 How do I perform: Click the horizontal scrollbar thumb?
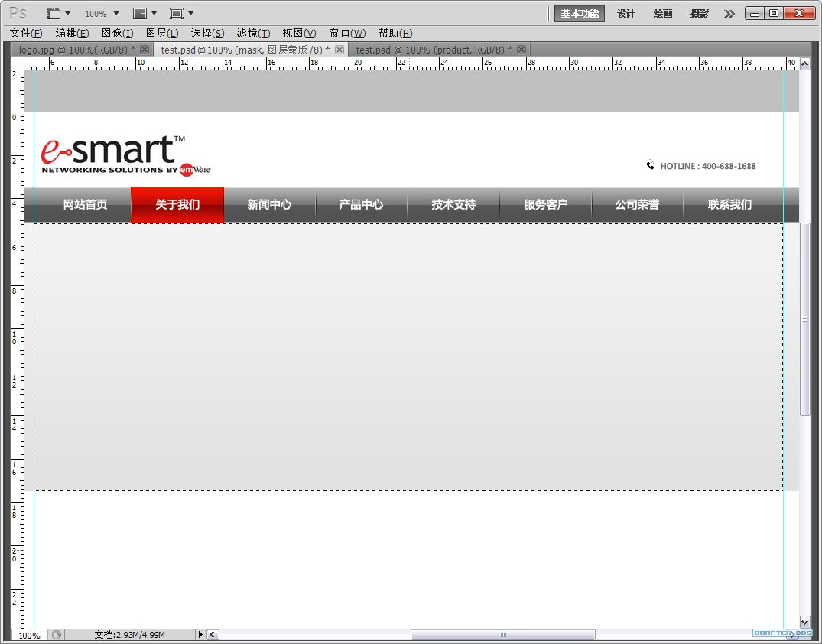click(x=502, y=635)
